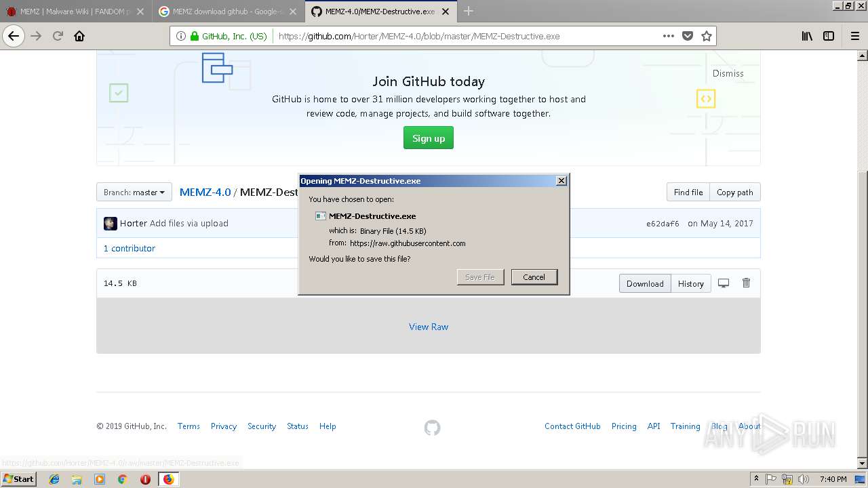Click the GitHub Octocat footer logo
Image resolution: width=868 pixels, height=488 pixels.
coord(432,428)
